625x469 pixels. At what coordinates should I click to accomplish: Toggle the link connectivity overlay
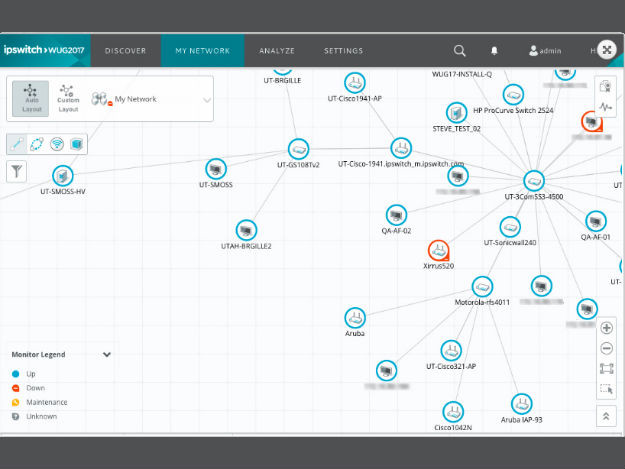17,144
